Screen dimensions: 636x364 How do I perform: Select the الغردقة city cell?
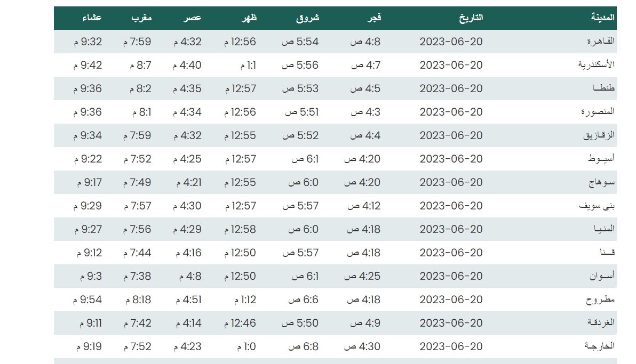(600, 323)
